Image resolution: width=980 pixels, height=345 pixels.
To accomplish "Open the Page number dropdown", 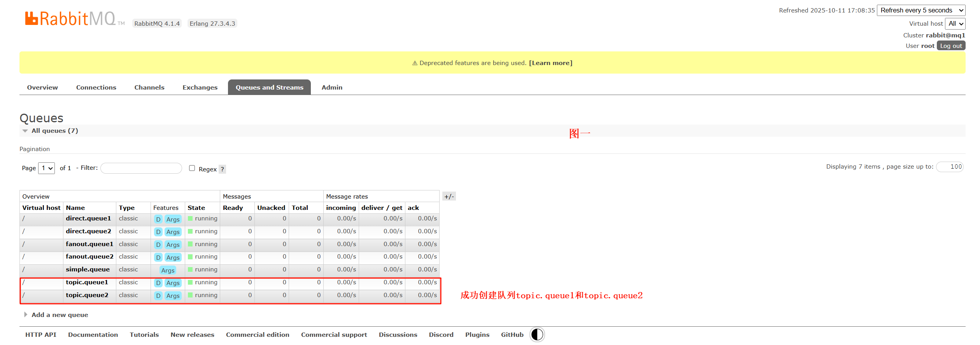I will (46, 168).
